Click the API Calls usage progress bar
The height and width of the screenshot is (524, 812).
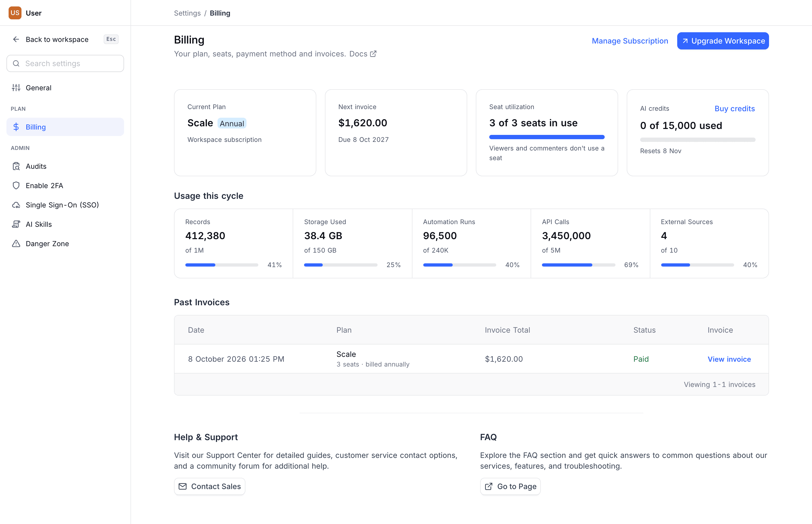click(x=578, y=265)
